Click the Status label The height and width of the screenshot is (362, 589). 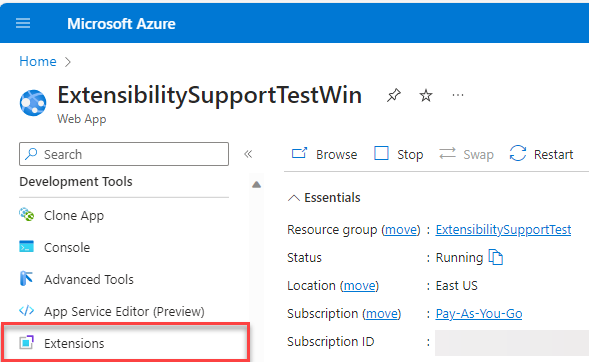click(x=304, y=258)
